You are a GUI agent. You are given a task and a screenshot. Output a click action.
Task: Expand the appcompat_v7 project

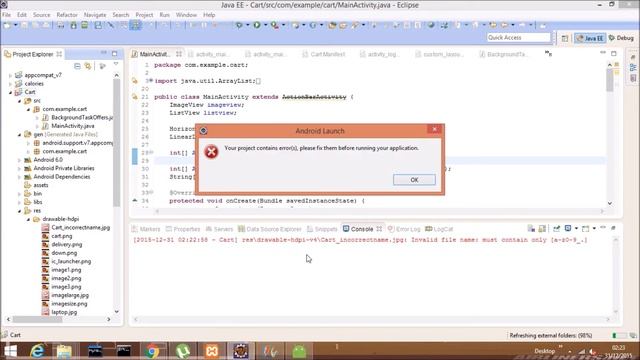tap(10, 75)
